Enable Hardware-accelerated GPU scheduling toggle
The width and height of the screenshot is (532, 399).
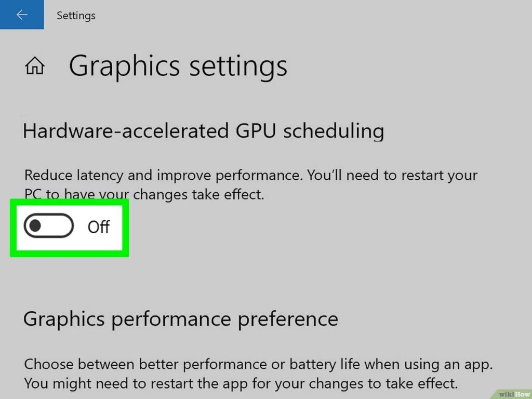(49, 226)
